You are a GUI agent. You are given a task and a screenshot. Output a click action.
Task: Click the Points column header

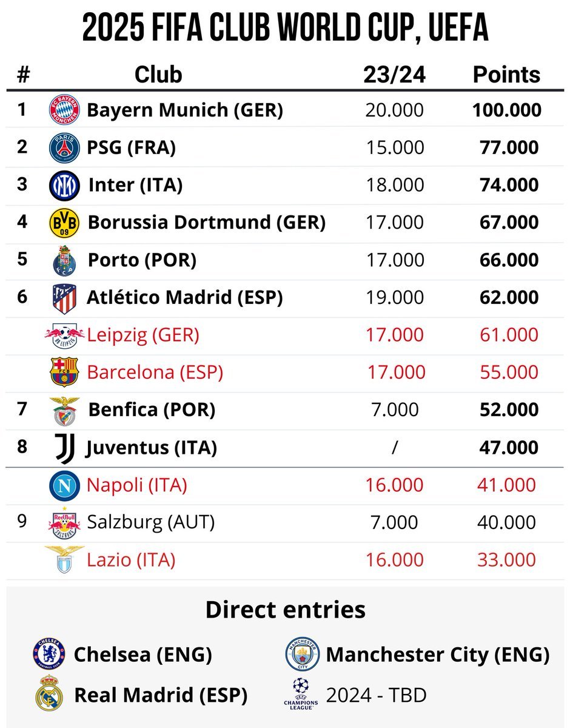(x=506, y=75)
